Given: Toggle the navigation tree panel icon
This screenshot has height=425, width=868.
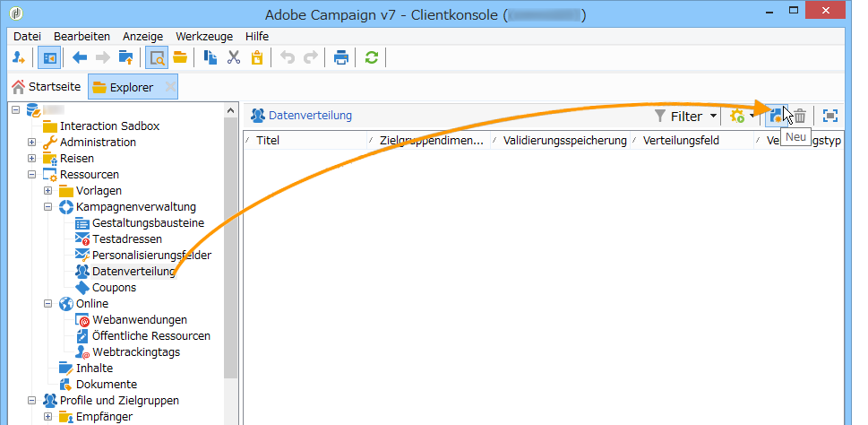Looking at the screenshot, I should pyautogui.click(x=50, y=57).
